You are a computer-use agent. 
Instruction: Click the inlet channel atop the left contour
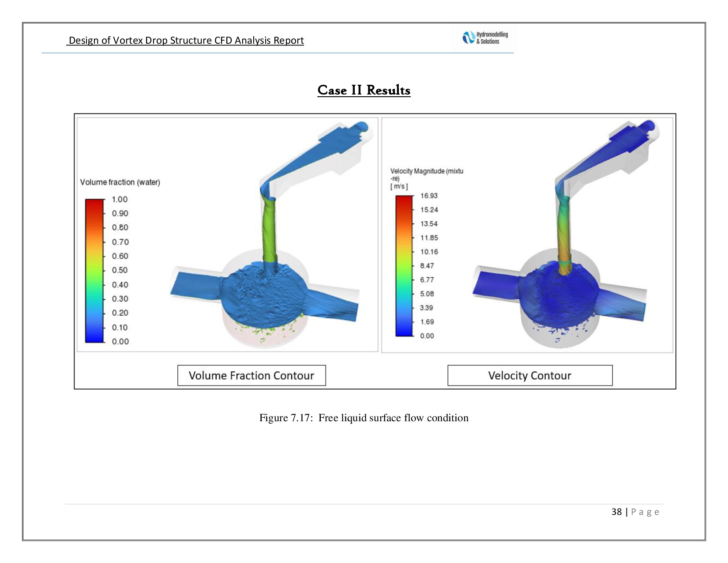(x=318, y=155)
